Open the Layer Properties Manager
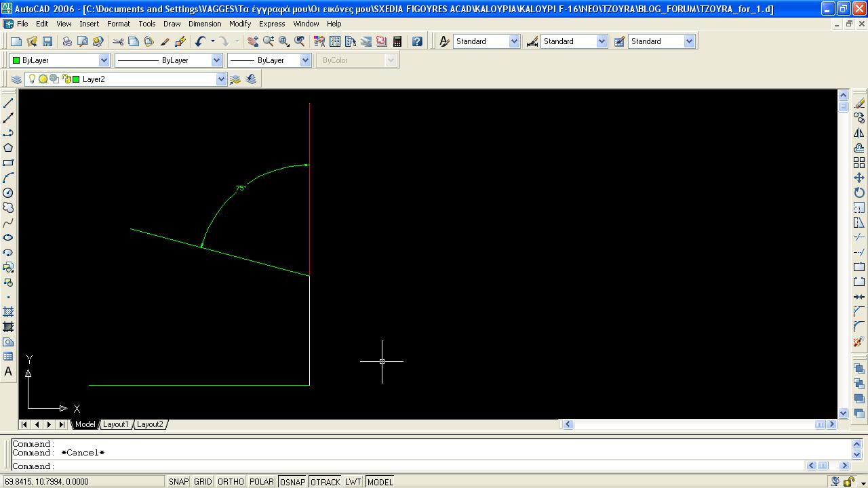Screen dimensions: 868x488 [x=16, y=79]
